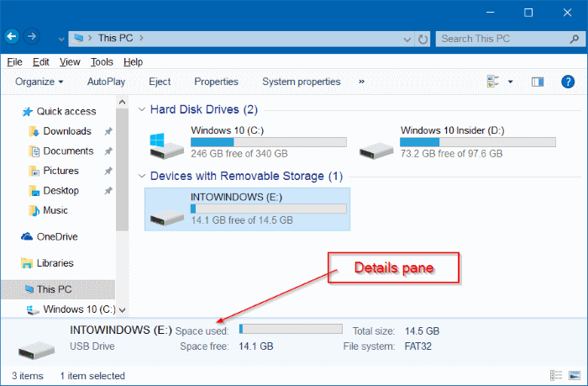
Task: Click navigation pane scroll down arrow
Action: (122, 310)
